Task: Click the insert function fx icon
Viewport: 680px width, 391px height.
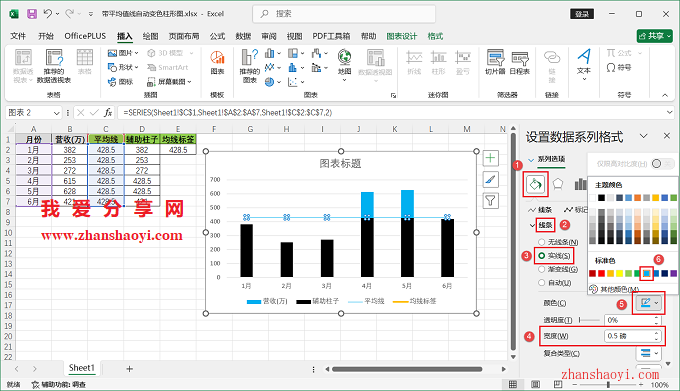Action: (108, 113)
